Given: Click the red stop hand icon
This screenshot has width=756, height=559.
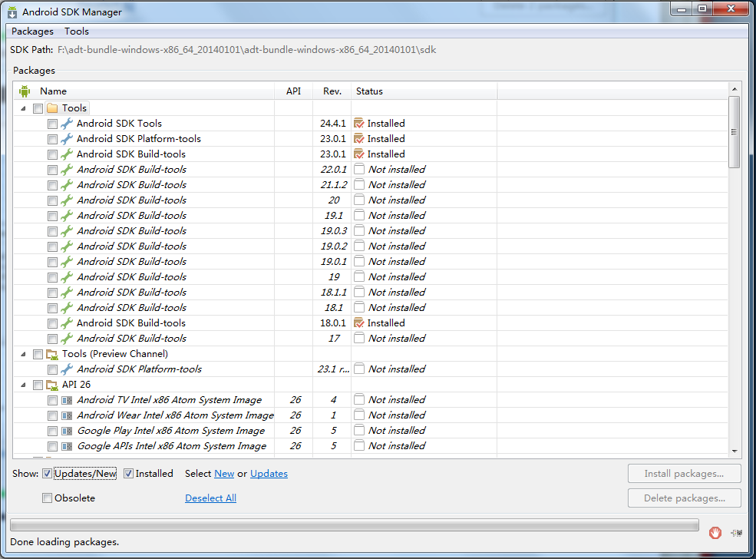Looking at the screenshot, I should pyautogui.click(x=715, y=532).
